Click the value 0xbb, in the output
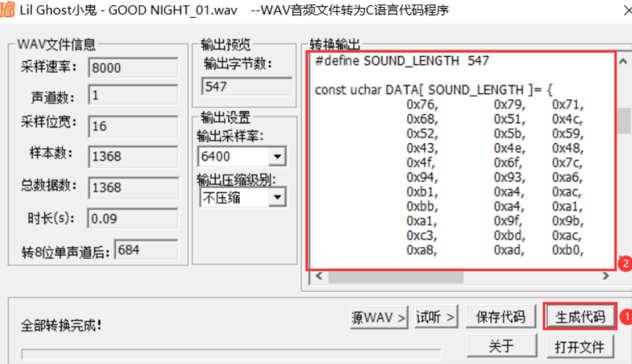 pos(422,206)
